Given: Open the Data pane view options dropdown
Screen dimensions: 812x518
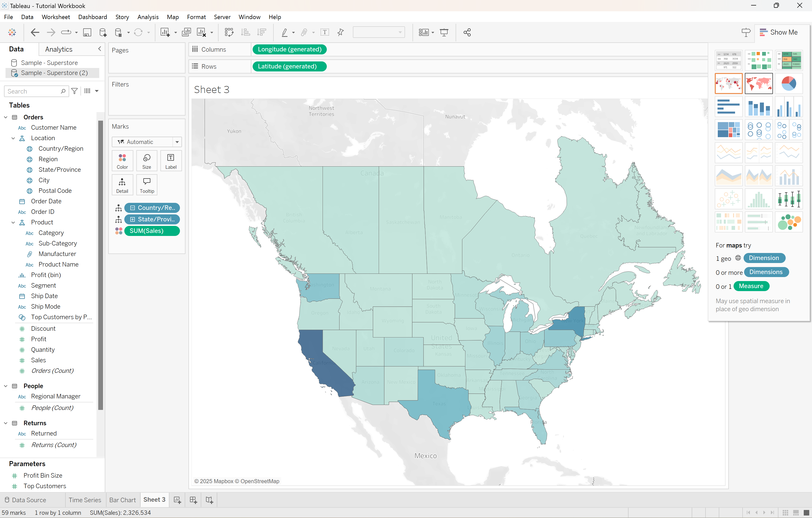Looking at the screenshot, I should click(x=97, y=91).
